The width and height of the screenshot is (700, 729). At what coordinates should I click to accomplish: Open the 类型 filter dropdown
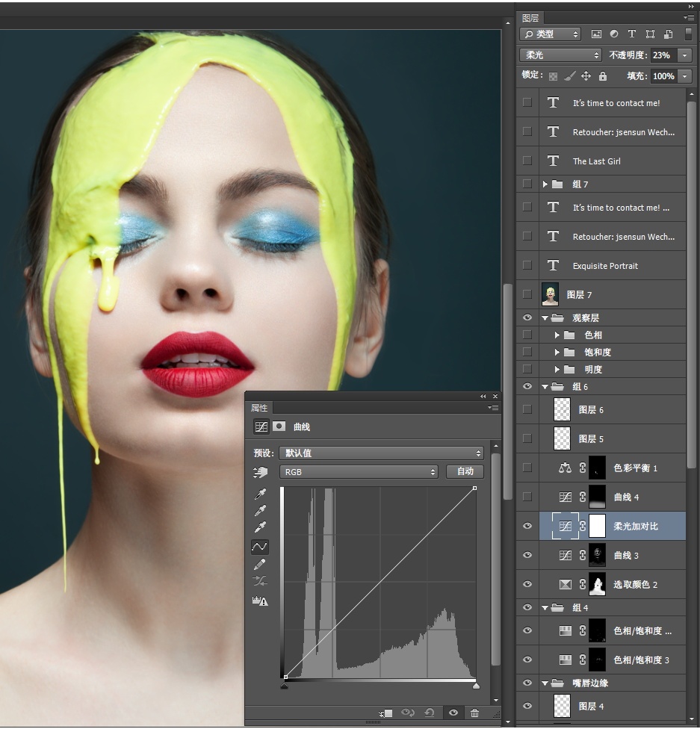click(x=551, y=34)
